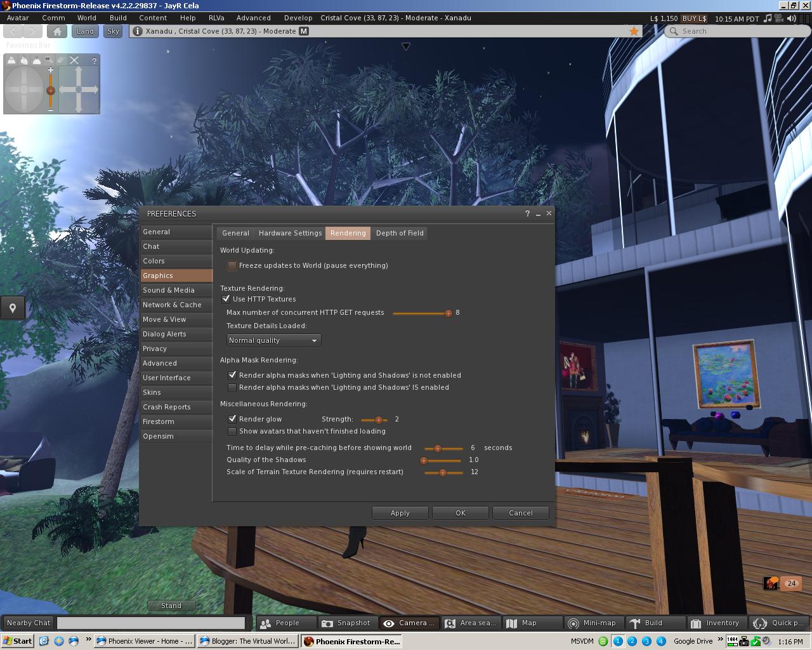Click OK in Preferences
Screen dimensions: 812x650
click(461, 513)
